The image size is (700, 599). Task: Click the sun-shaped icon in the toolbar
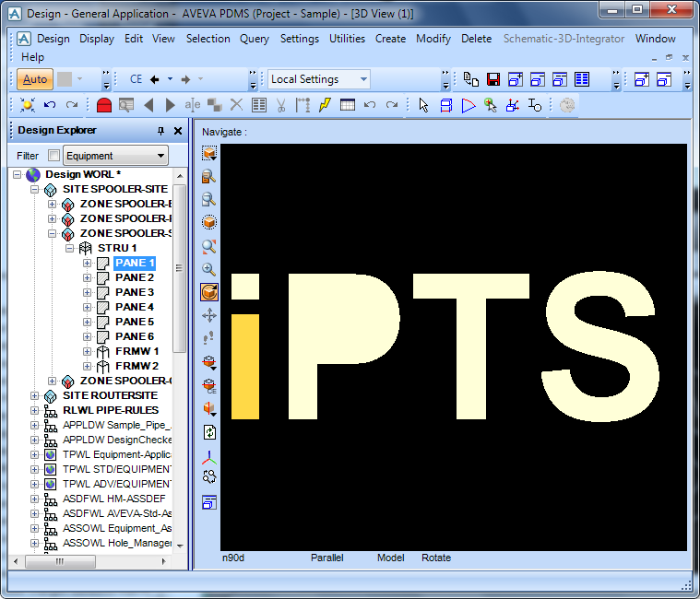[x=28, y=105]
